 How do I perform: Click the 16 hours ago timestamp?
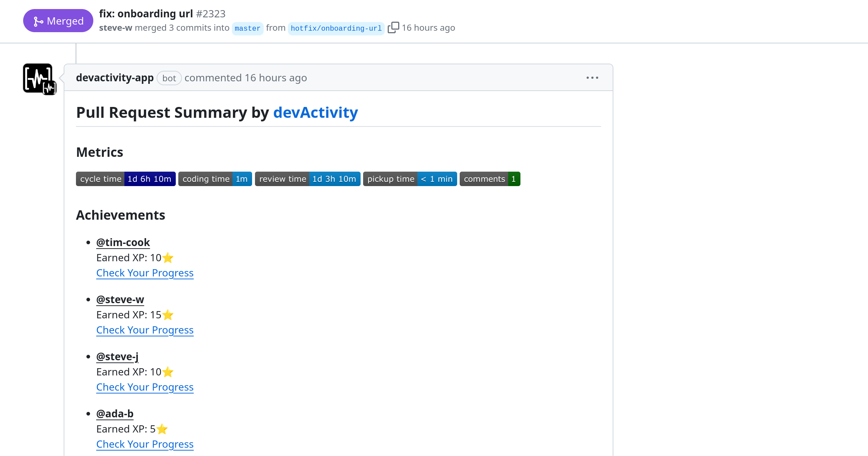point(428,27)
